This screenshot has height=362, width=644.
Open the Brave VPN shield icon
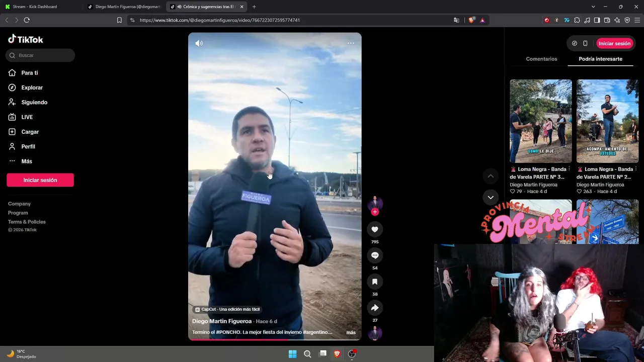tap(627, 20)
